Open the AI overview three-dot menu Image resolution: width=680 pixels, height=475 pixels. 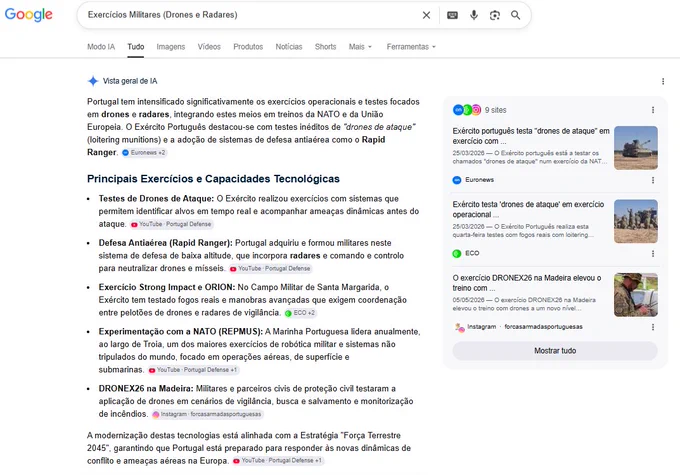pyautogui.click(x=663, y=81)
